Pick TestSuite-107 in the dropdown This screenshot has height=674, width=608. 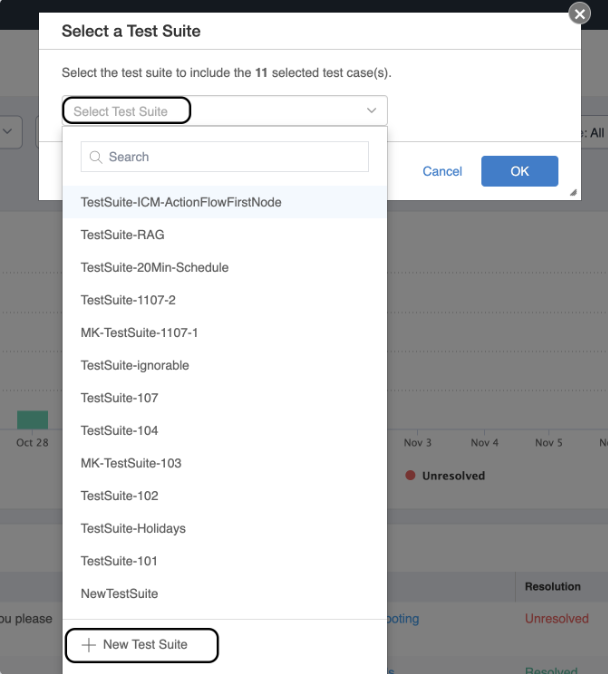(x=119, y=398)
